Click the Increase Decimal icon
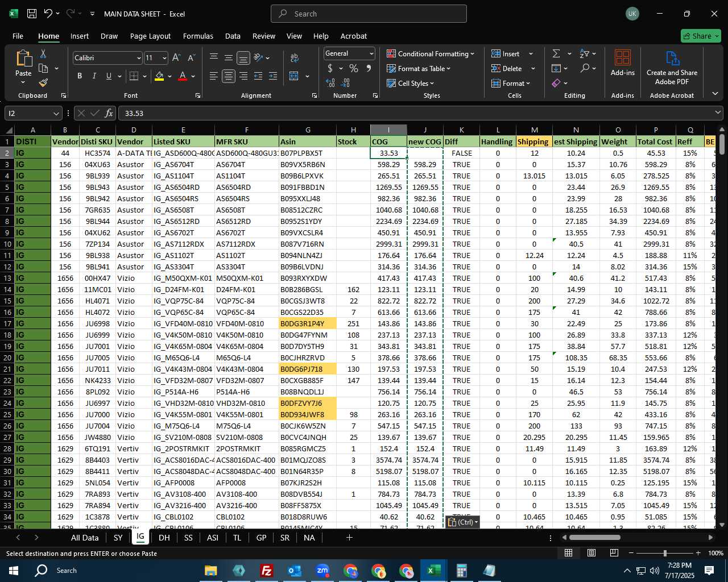This screenshot has height=582, width=728. [330, 83]
